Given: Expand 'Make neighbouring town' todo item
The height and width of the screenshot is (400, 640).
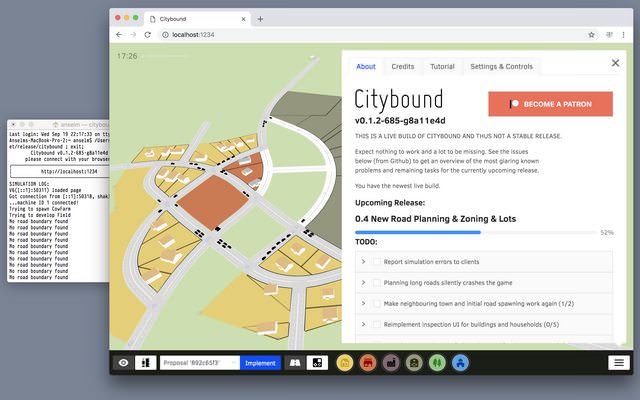Looking at the screenshot, I should (363, 303).
